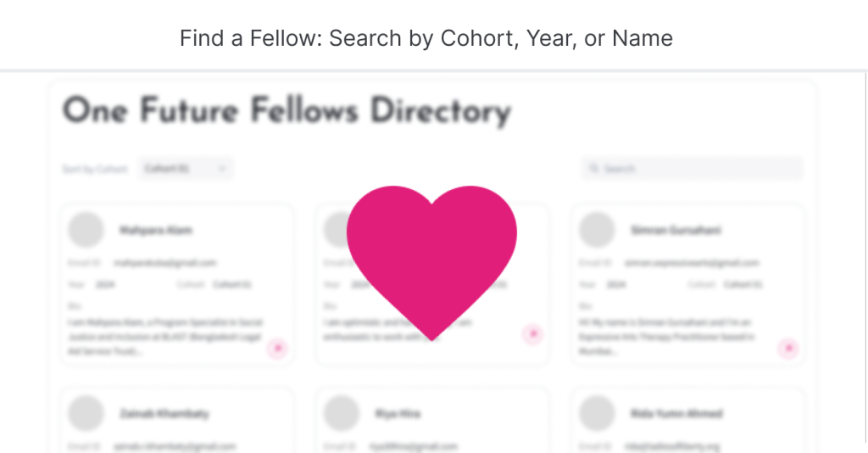Click Mahpara Alam's Gmail email address

click(x=164, y=263)
